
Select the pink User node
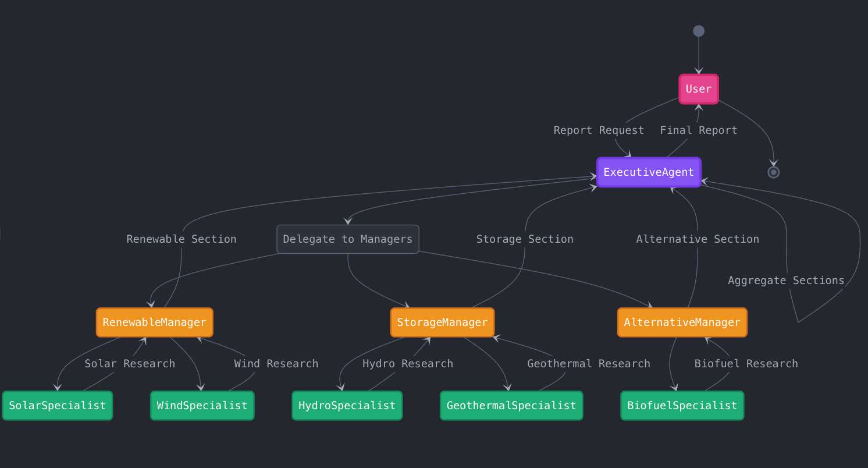click(698, 88)
